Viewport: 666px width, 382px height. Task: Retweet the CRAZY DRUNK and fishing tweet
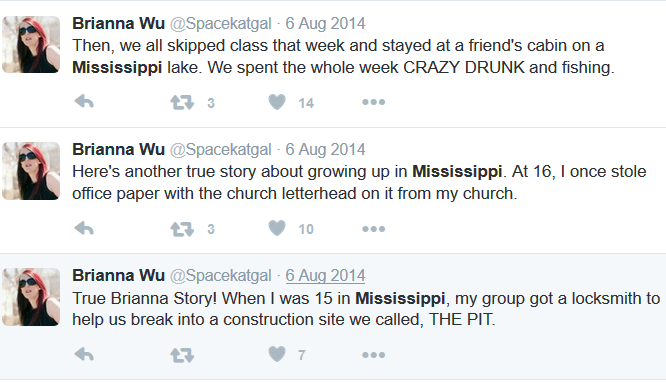[182, 102]
